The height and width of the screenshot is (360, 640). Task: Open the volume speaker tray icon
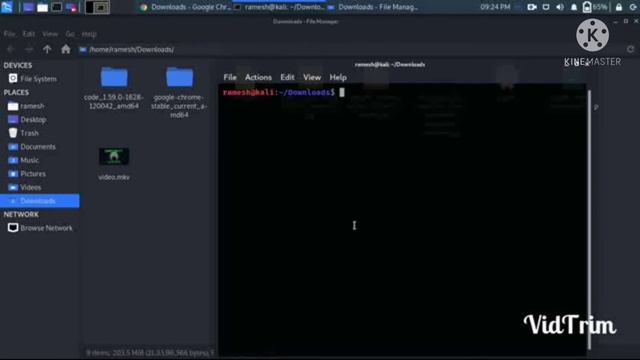coord(560,7)
